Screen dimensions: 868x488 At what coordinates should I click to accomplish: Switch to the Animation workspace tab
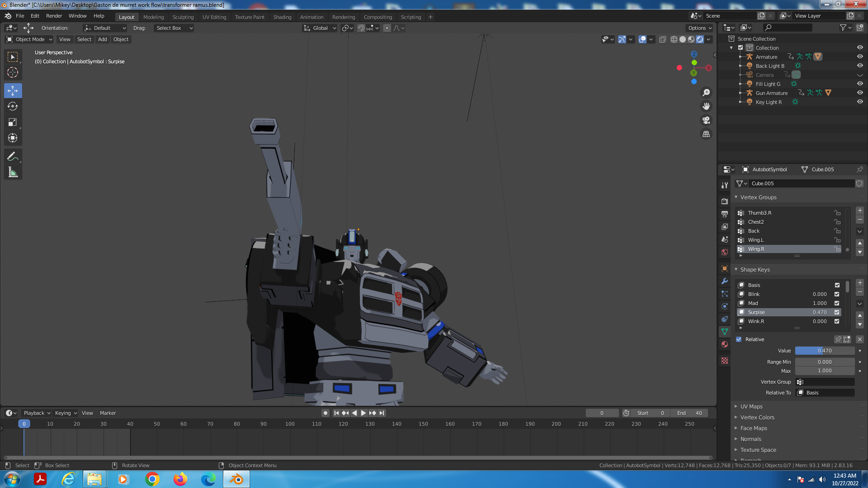click(x=311, y=17)
